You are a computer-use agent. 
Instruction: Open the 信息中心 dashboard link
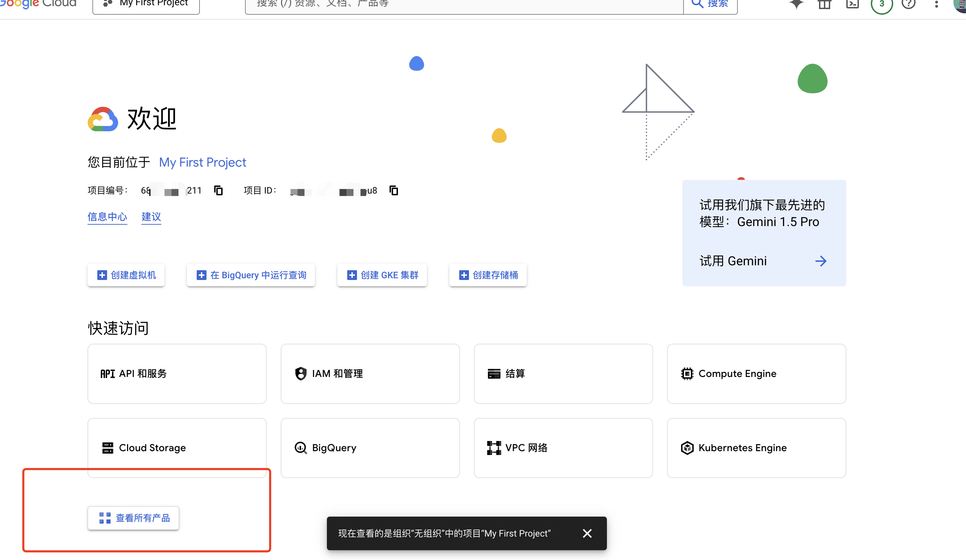(107, 217)
